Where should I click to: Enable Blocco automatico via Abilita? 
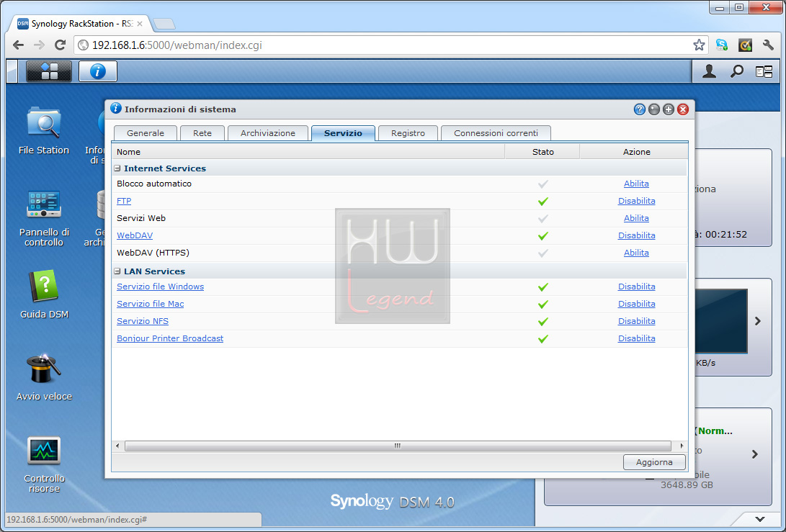[636, 184]
